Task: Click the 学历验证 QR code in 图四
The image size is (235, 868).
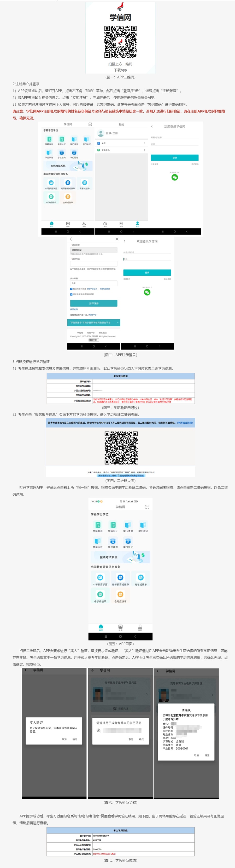Action: (121, 448)
